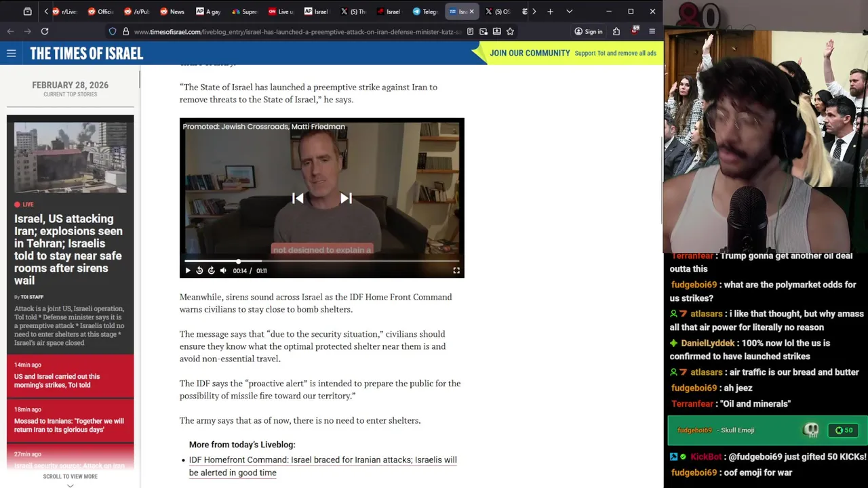Switch to the r/Live Reddit tab
The image size is (868, 488).
pyautogui.click(x=65, y=12)
